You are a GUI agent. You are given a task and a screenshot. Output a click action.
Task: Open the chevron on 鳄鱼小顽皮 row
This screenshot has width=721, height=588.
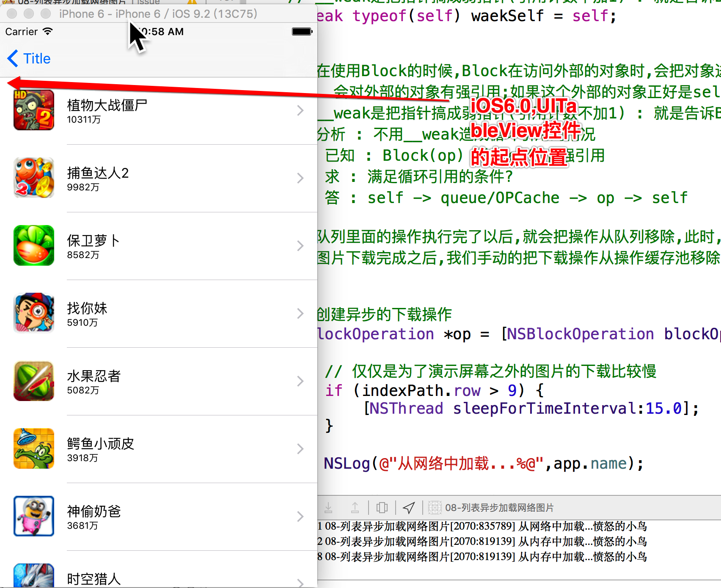click(300, 449)
